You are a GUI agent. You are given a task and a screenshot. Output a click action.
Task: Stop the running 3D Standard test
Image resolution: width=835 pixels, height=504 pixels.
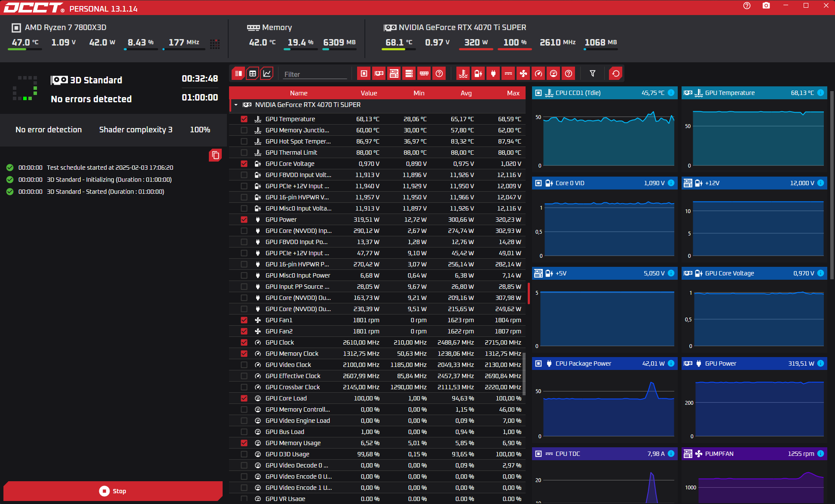[113, 491]
